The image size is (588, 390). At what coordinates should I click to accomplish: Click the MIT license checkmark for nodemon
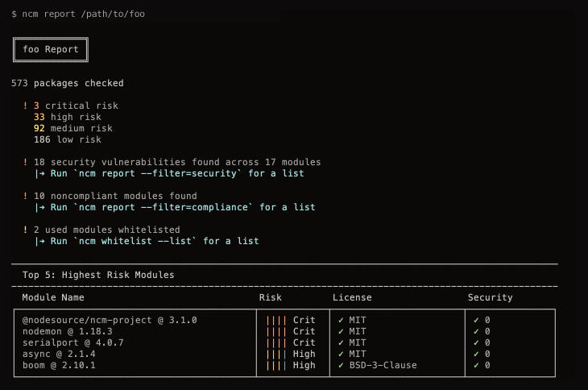(x=341, y=331)
